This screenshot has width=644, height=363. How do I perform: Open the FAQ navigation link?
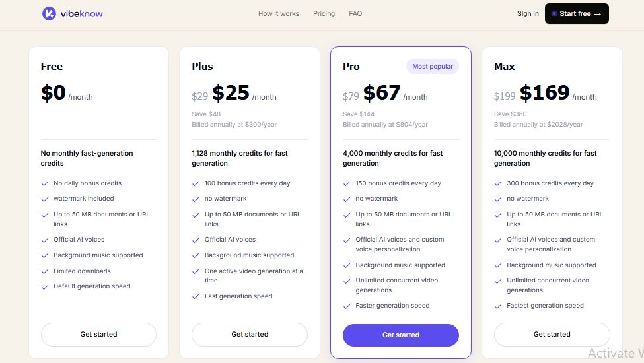(x=355, y=14)
